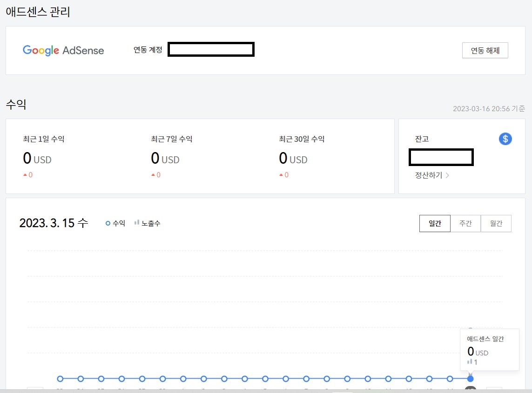Viewport: 532px width, 393px height.
Task: Switch to the 월간 tab
Action: [x=496, y=223]
